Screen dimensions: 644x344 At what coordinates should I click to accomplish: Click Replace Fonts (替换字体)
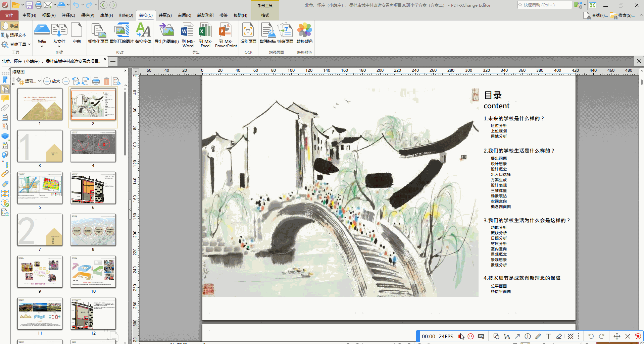tap(143, 34)
